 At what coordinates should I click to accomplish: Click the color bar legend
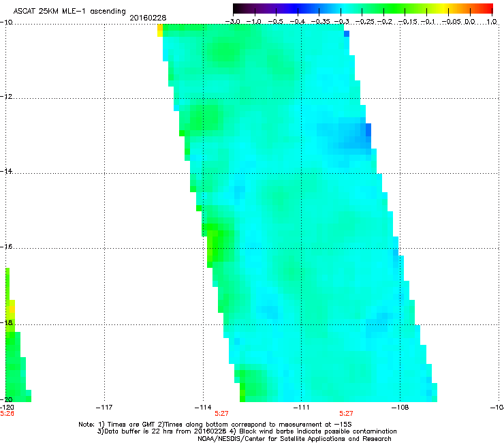[x=362, y=8]
